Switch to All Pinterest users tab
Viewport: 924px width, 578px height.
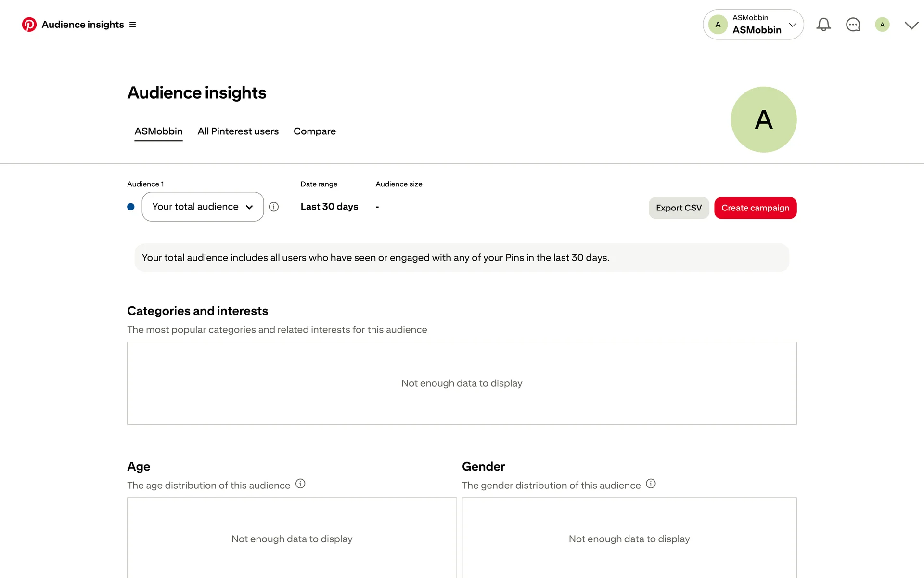[x=238, y=131]
